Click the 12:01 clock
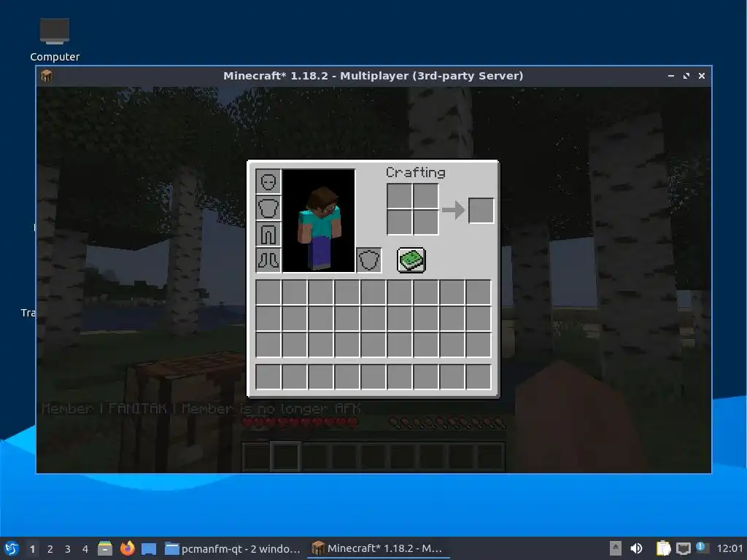Viewport: 747px width, 560px height. pyautogui.click(x=729, y=548)
